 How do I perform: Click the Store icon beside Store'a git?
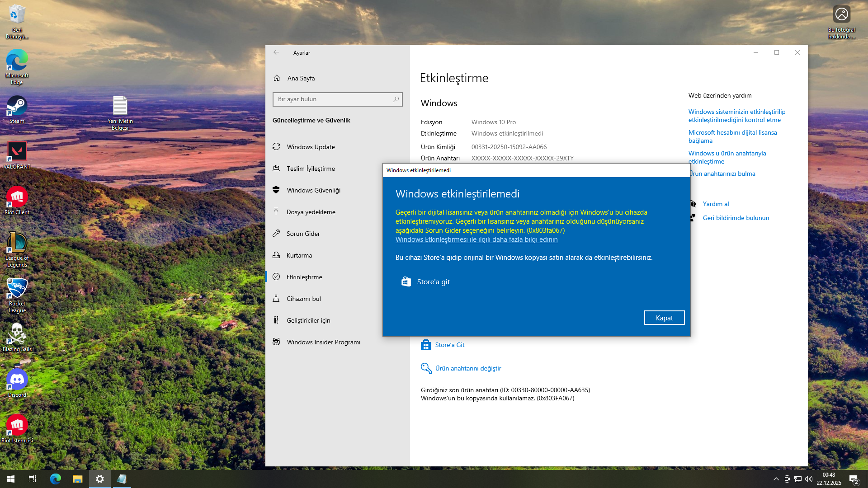(406, 282)
